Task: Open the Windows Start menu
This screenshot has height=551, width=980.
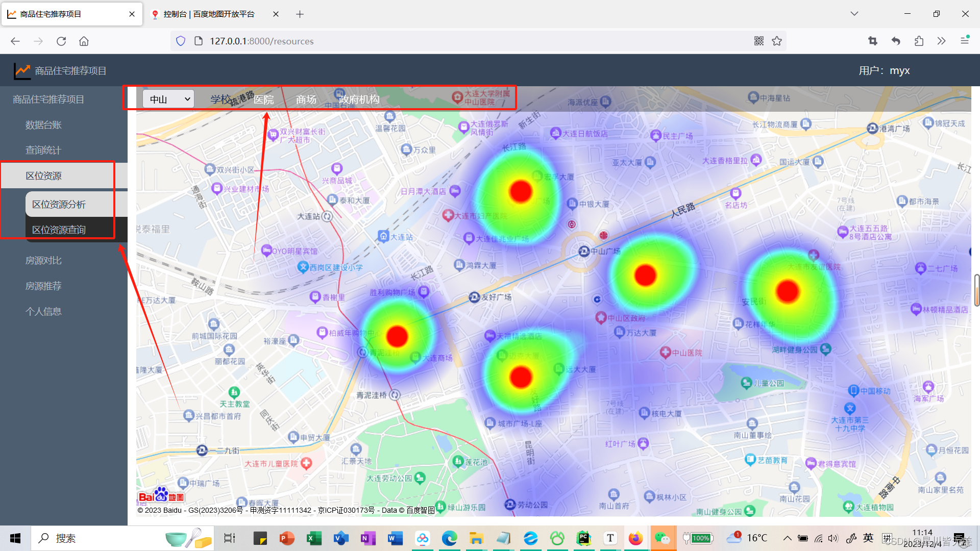Action: (x=15, y=538)
